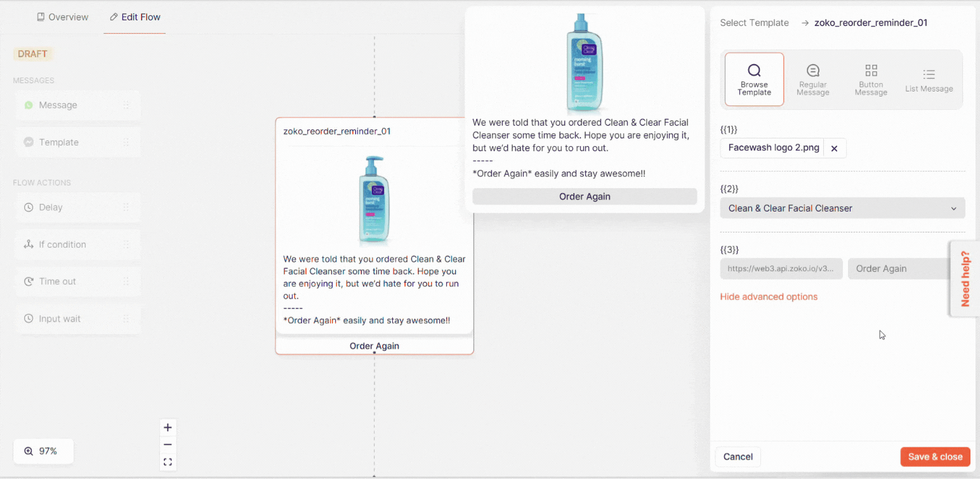Click the If condition label
Image resolution: width=980 pixels, height=479 pixels.
[x=62, y=245]
